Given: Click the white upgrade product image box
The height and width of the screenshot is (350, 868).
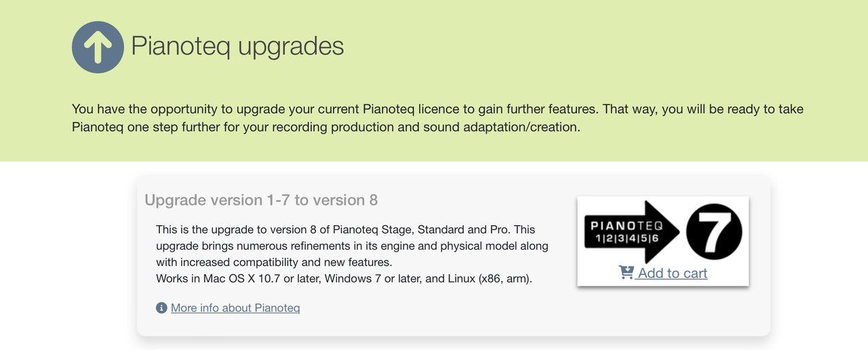Looking at the screenshot, I should point(663,241).
